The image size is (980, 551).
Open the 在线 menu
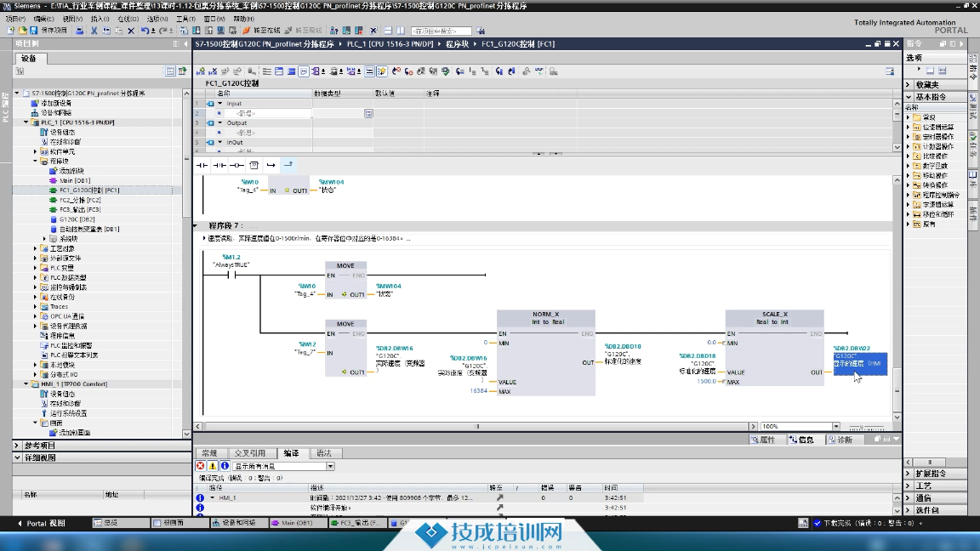pyautogui.click(x=128, y=19)
